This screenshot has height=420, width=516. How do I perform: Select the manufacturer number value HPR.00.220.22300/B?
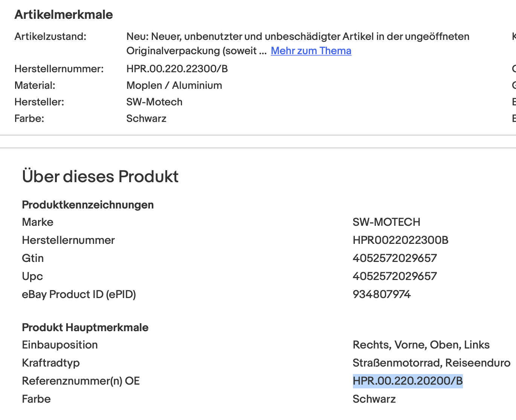pos(177,69)
